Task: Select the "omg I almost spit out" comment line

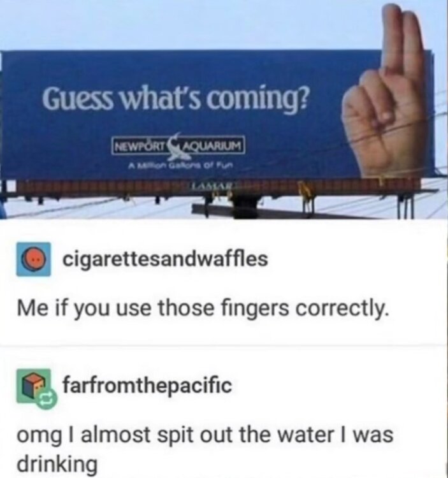Action: click(x=205, y=435)
